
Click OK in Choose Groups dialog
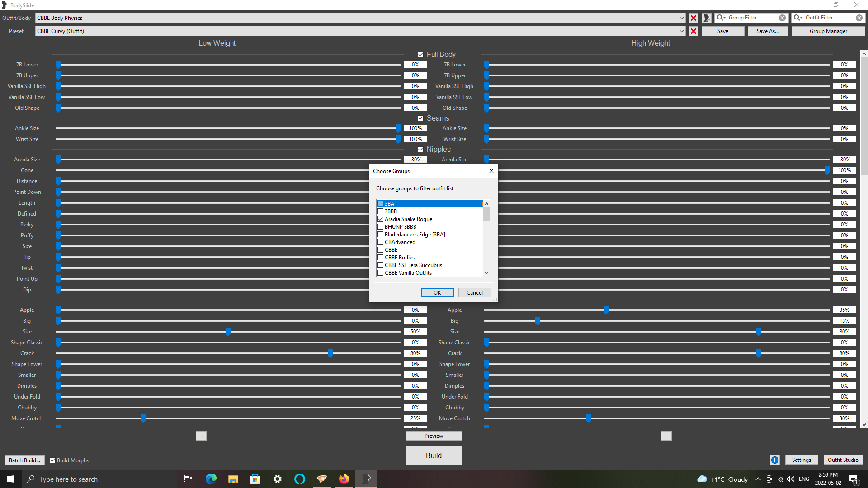click(x=437, y=293)
